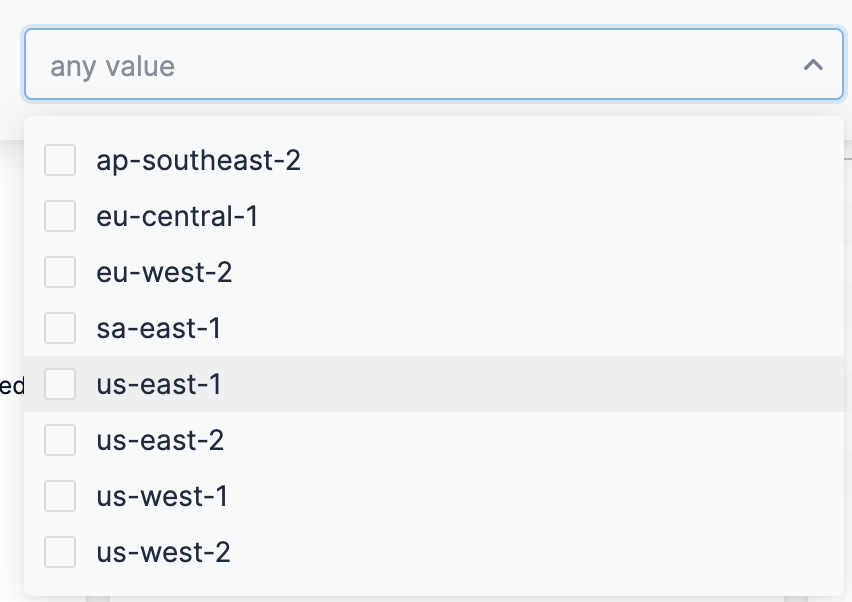Viewport: 852px width, 602px height.
Task: Click empty space inside the combo box field
Action: 480,65
